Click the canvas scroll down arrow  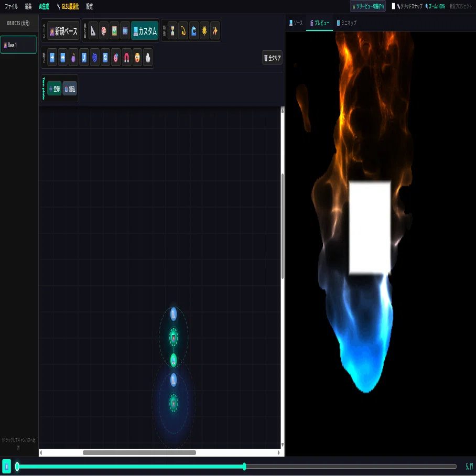pos(283,445)
